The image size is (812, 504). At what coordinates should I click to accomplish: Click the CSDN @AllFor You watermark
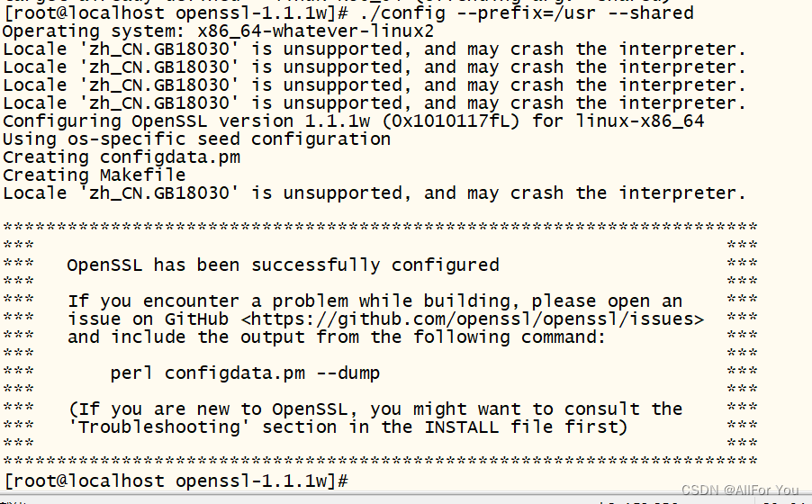coord(740,490)
